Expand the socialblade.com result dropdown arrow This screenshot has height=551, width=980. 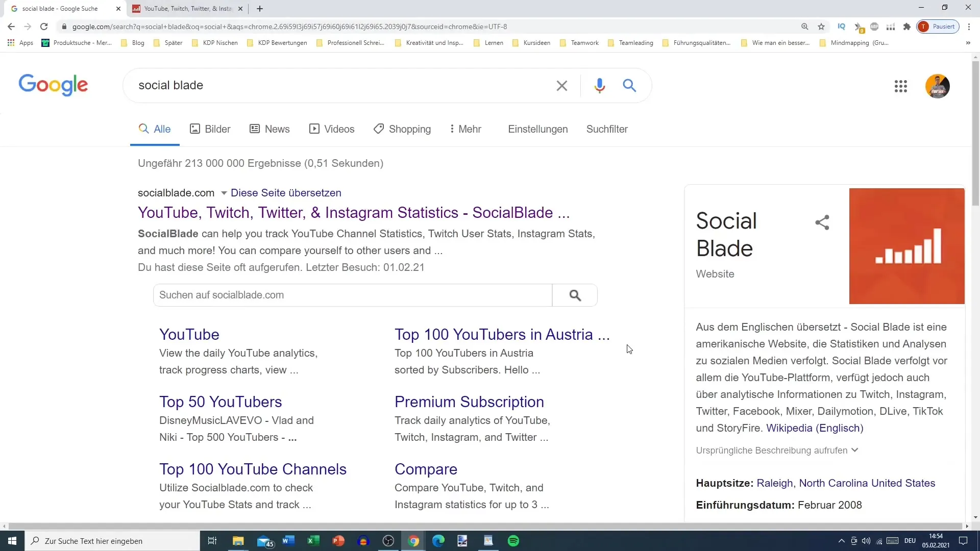click(224, 193)
